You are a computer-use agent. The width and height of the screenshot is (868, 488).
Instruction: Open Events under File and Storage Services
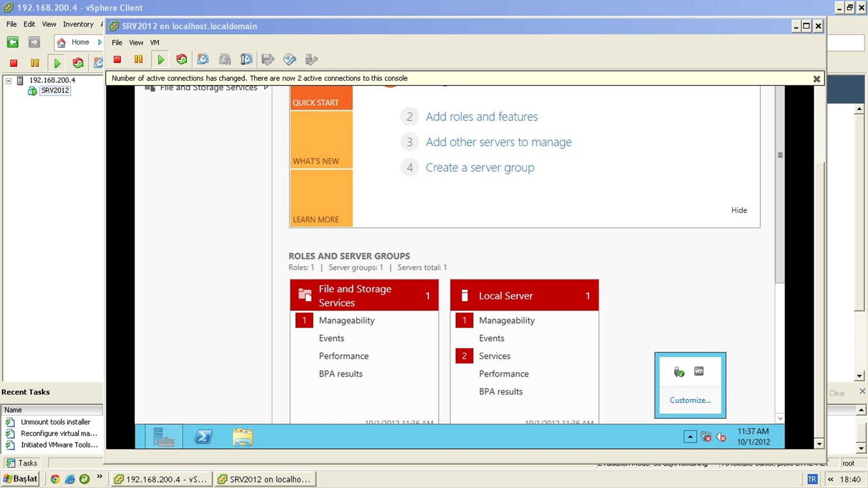tap(331, 338)
